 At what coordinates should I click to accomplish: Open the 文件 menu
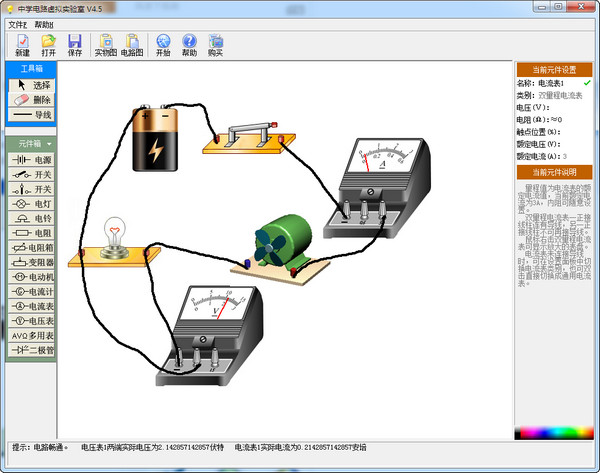(18, 25)
